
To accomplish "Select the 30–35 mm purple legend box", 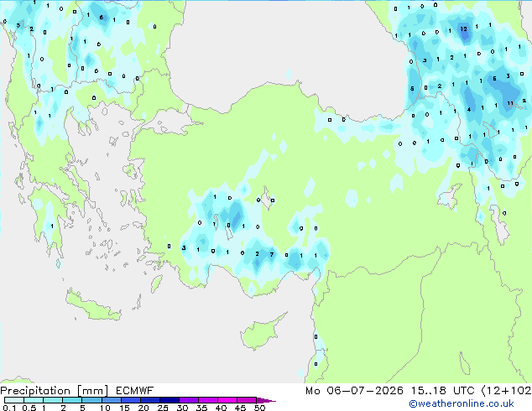I will pyautogui.click(x=188, y=400).
